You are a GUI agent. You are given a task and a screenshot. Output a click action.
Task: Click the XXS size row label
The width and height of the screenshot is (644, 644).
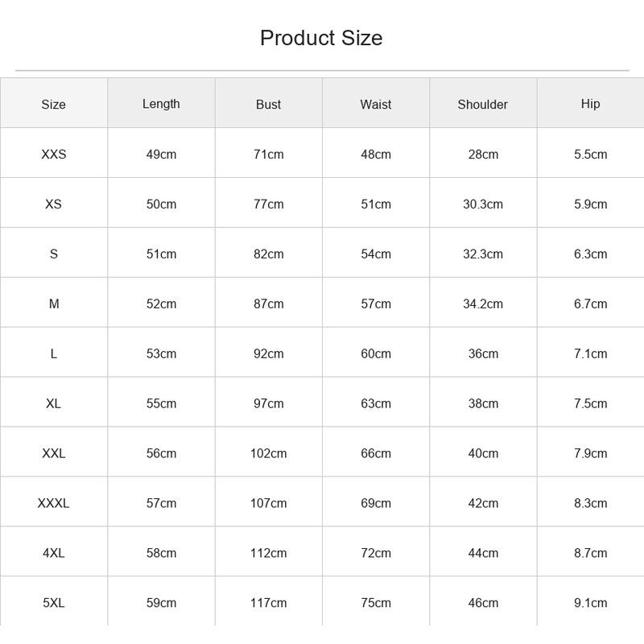[53, 154]
